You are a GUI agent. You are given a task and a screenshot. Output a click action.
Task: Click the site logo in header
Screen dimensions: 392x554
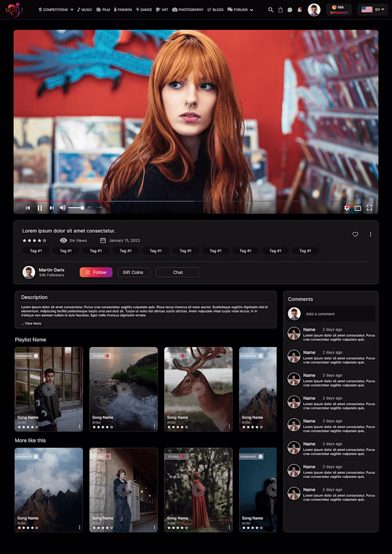(x=15, y=10)
